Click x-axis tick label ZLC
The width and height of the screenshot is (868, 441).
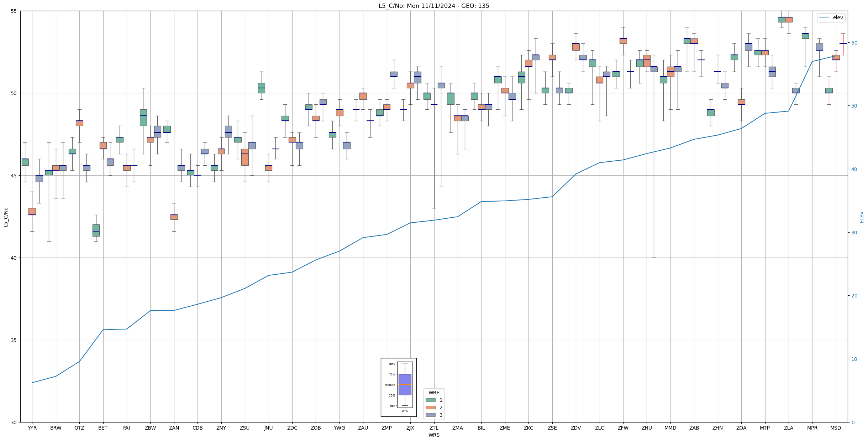pos(600,428)
